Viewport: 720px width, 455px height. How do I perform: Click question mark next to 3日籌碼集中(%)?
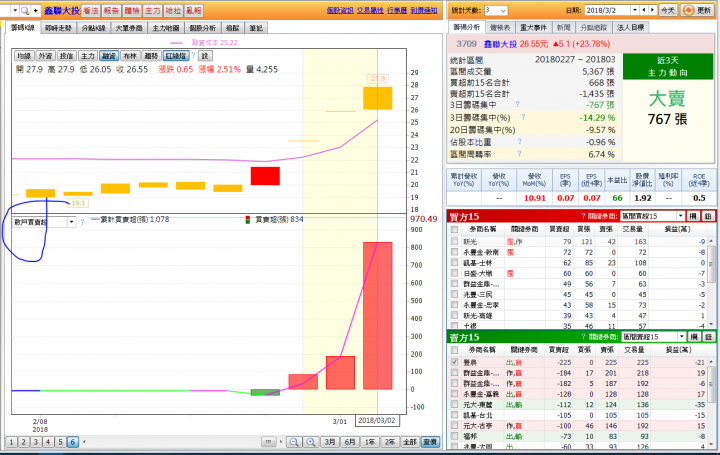[523, 117]
